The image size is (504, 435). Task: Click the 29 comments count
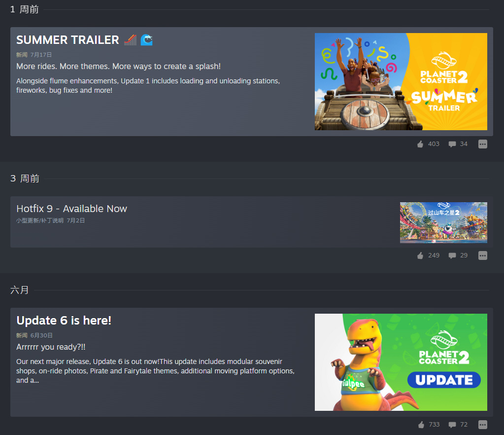(464, 255)
